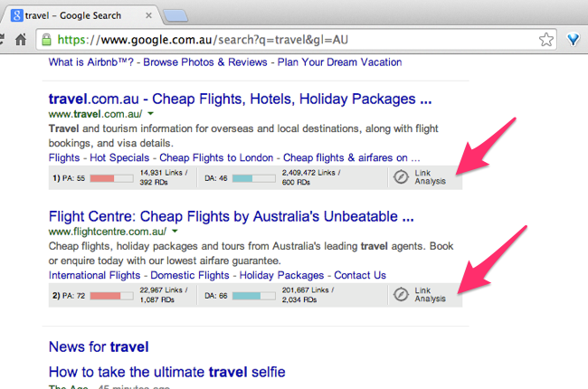Screen dimensions: 588x389
Task: Click the green secure padlock icon
Action: coord(46,40)
